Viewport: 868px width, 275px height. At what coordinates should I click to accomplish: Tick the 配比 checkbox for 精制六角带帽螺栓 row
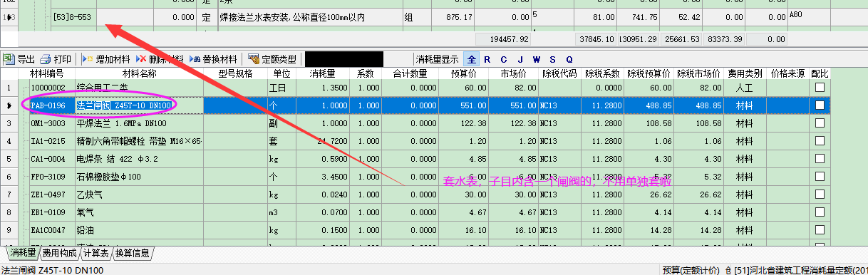820,140
